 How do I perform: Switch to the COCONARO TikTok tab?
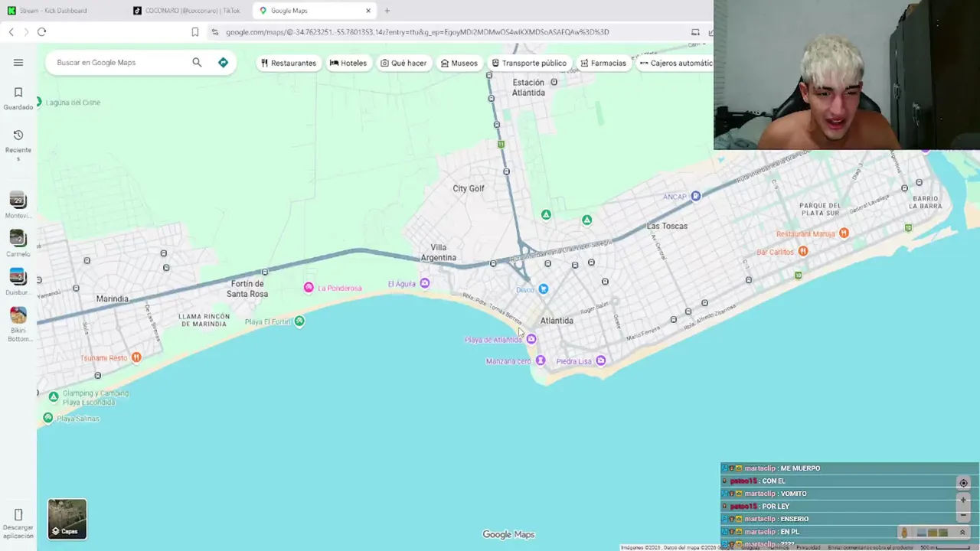187,11
